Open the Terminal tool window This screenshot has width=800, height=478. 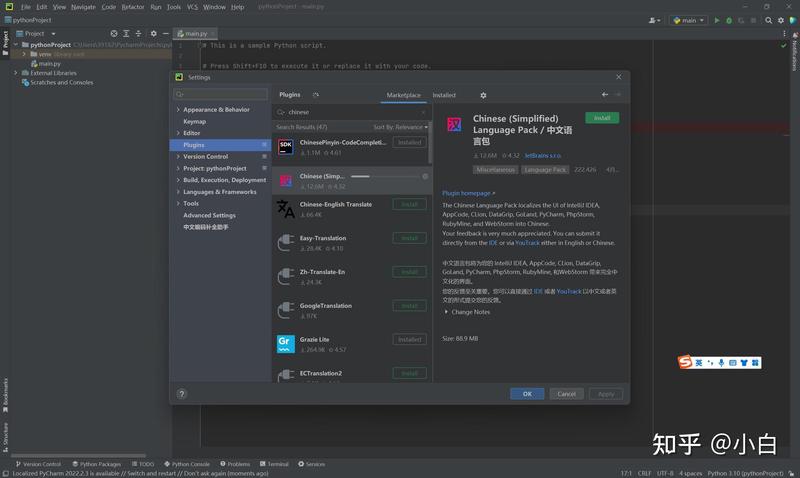click(274, 464)
